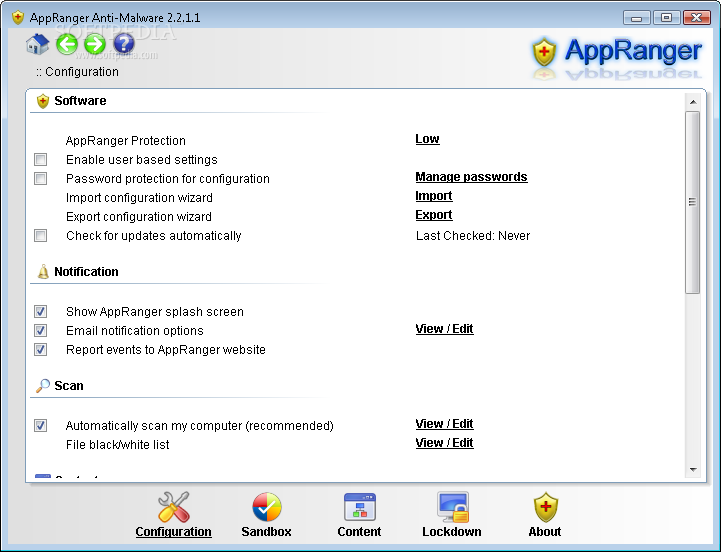Click the Notification bell icon
Image resolution: width=721 pixels, height=552 pixels.
(43, 272)
